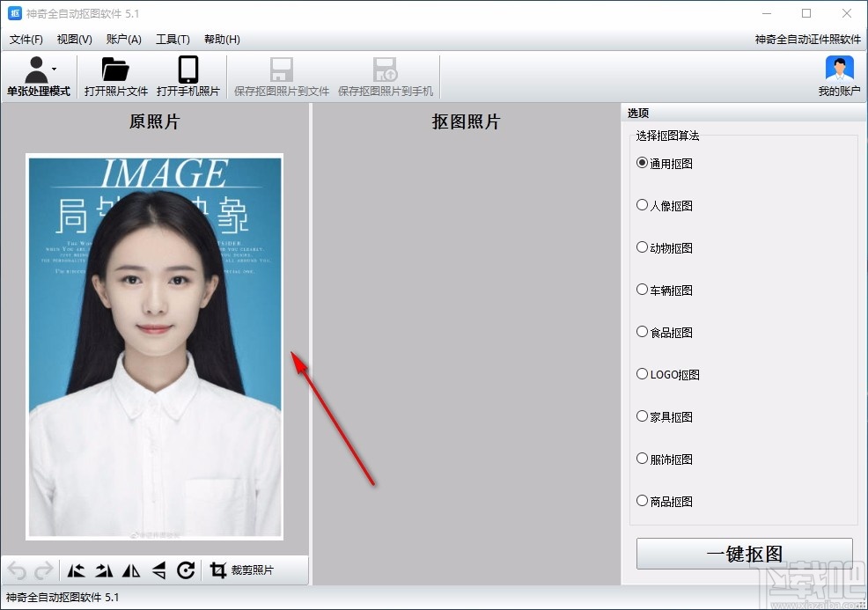Click the app logo icon in title bar
This screenshot has width=868, height=610.
point(15,13)
